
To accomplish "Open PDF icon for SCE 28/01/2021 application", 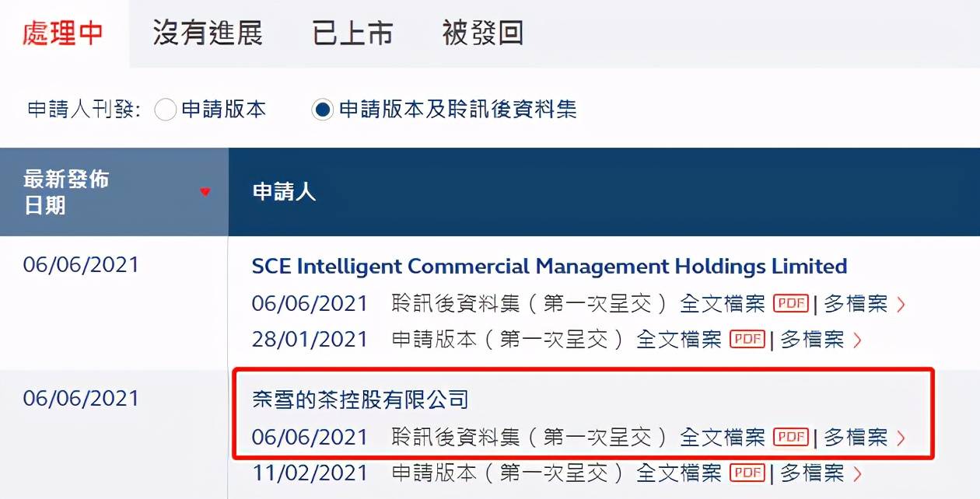I will tap(747, 340).
